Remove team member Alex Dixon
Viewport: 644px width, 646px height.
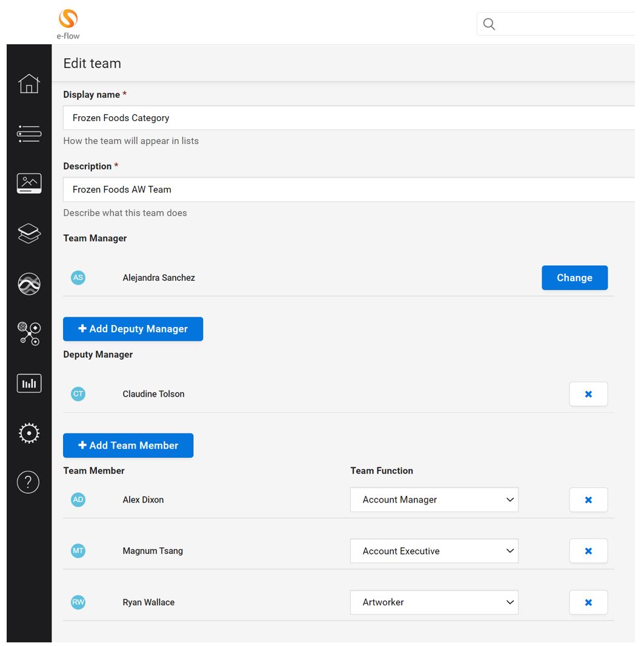pos(588,499)
